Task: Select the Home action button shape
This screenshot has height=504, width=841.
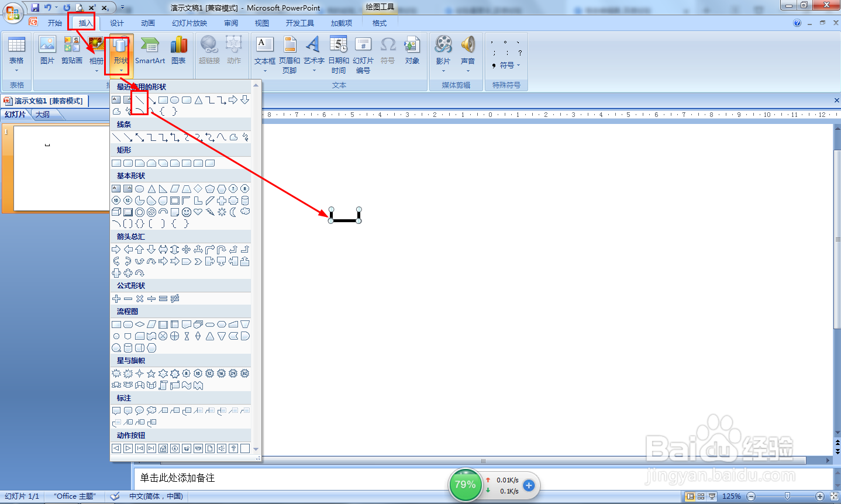Action: [x=163, y=448]
